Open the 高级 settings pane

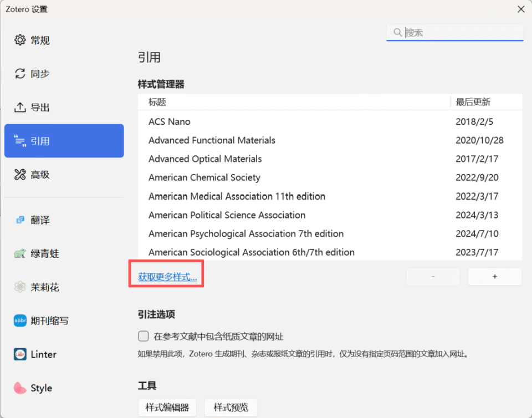(x=64, y=175)
